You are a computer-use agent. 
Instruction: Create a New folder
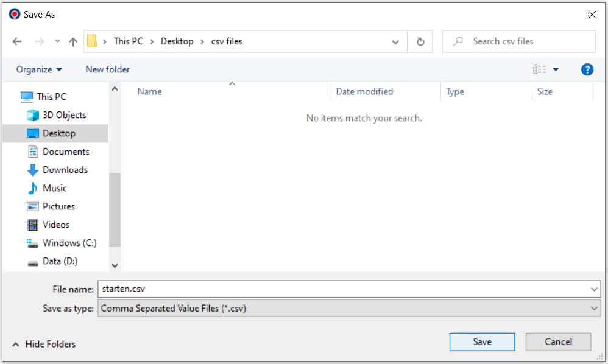tap(108, 69)
